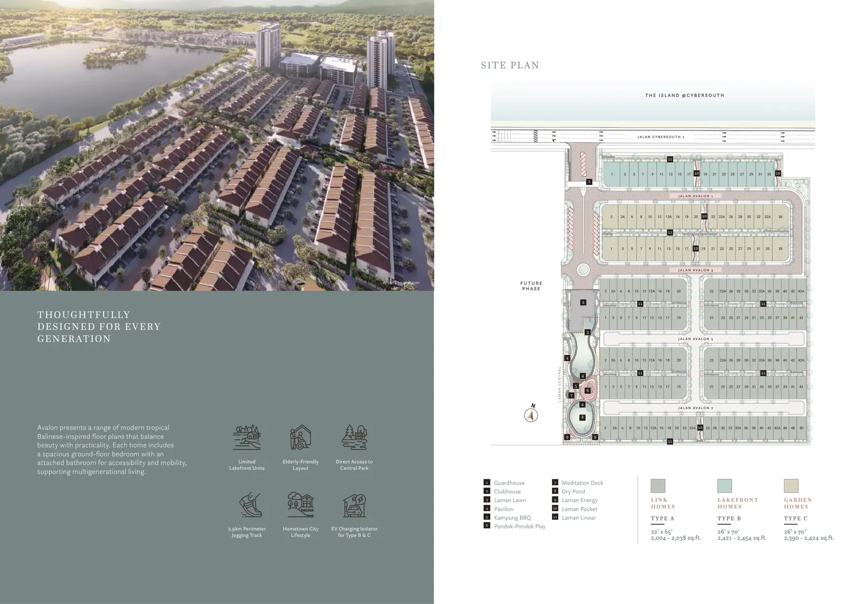Click the "Clubhouse" legend entry
This screenshot has height=604, width=868.
coord(507,492)
